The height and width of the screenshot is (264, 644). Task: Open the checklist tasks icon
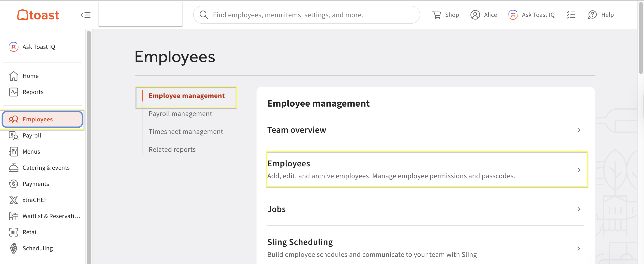571,15
